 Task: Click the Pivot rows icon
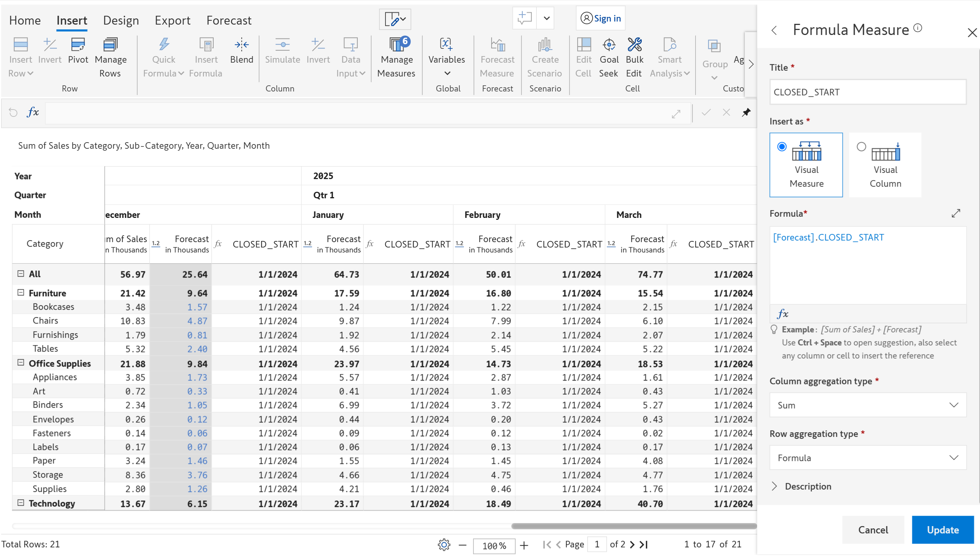pos(78,51)
